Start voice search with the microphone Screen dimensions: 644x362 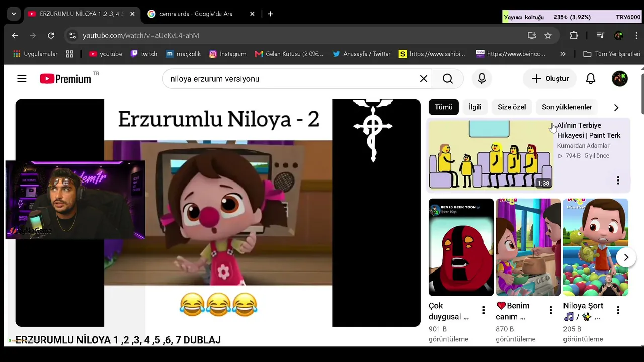pos(482,79)
